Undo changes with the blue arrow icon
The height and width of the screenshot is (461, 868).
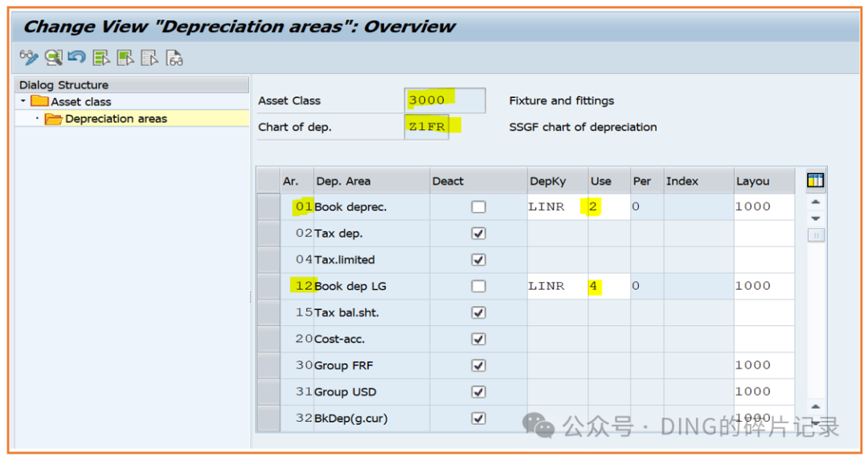click(x=76, y=57)
